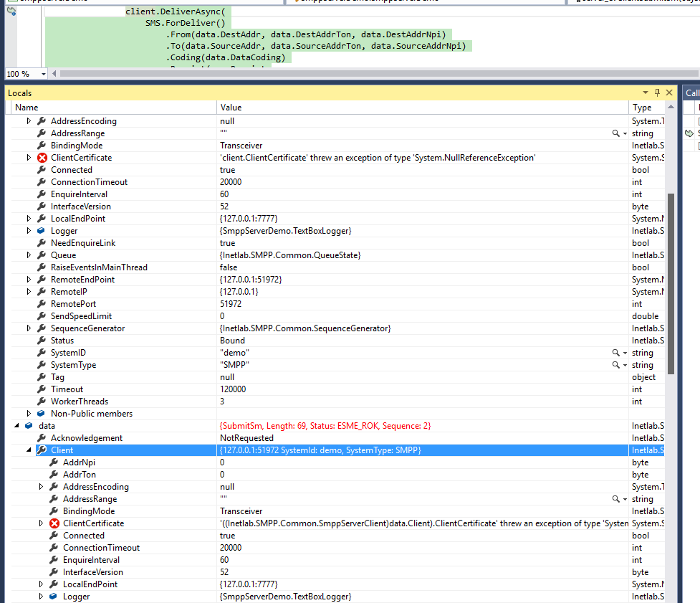
Task: Click red exception icon on ClientCertificate row
Action: 41,157
